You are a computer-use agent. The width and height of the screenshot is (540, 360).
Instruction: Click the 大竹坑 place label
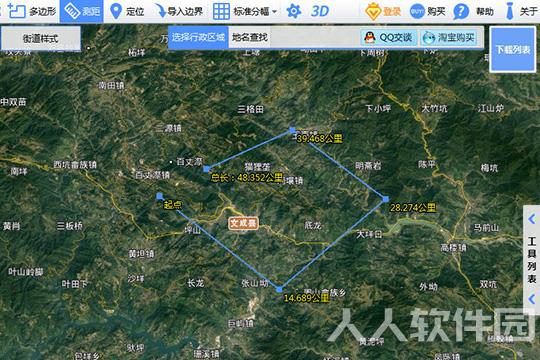pos(434,109)
